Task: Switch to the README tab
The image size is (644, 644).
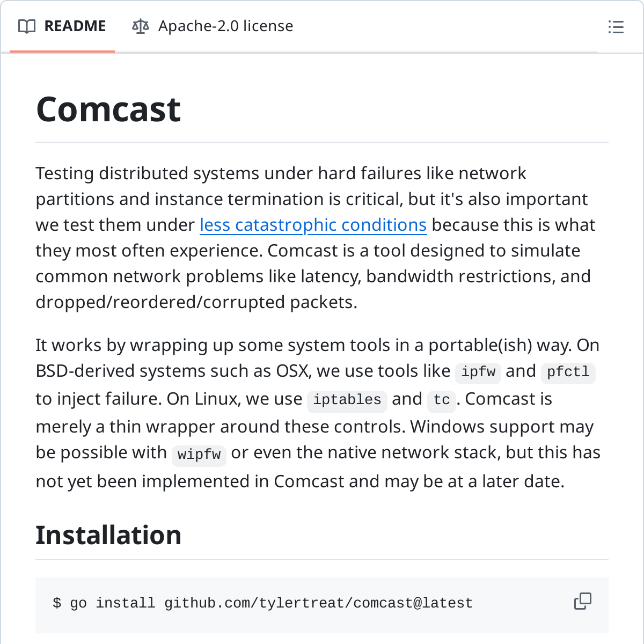Action: 75,26
